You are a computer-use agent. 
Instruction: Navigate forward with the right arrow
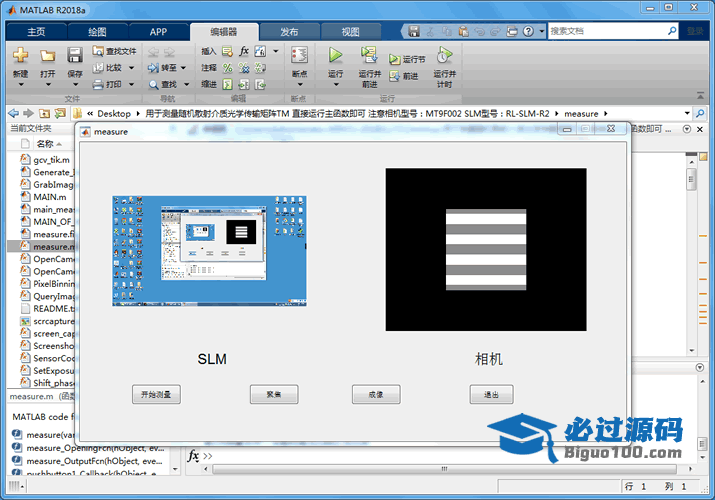(28, 113)
